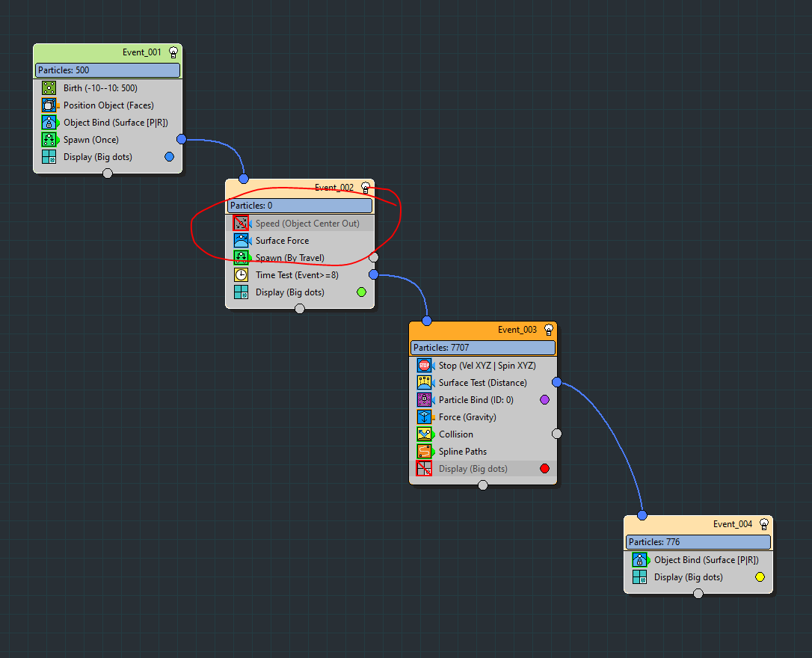
Task: Select the Collision operator icon
Action: (x=424, y=434)
